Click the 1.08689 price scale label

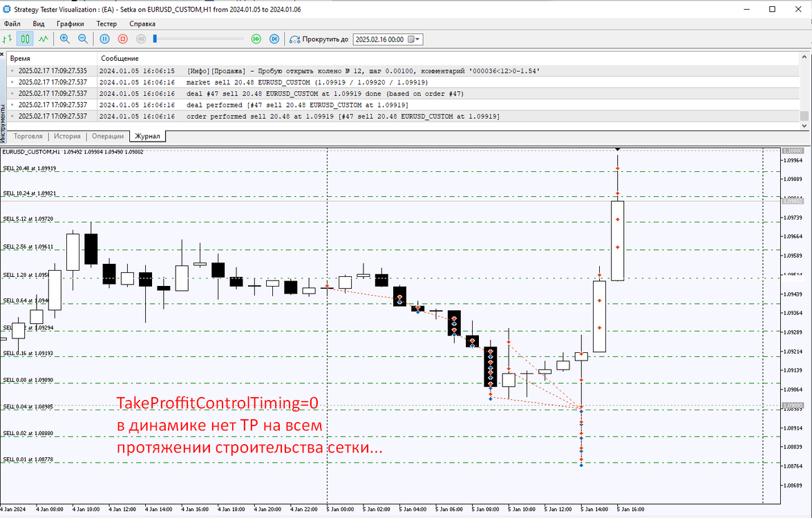[x=792, y=486]
